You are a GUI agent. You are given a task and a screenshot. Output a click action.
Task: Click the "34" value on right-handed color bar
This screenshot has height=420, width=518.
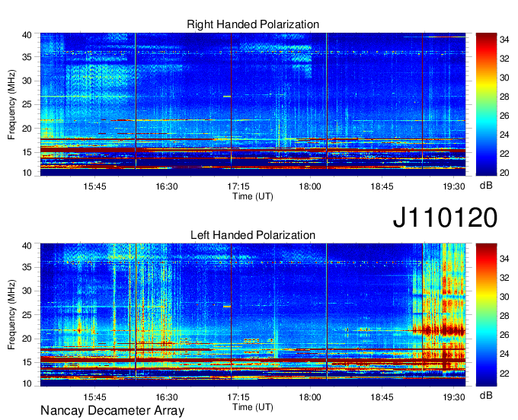504,40
